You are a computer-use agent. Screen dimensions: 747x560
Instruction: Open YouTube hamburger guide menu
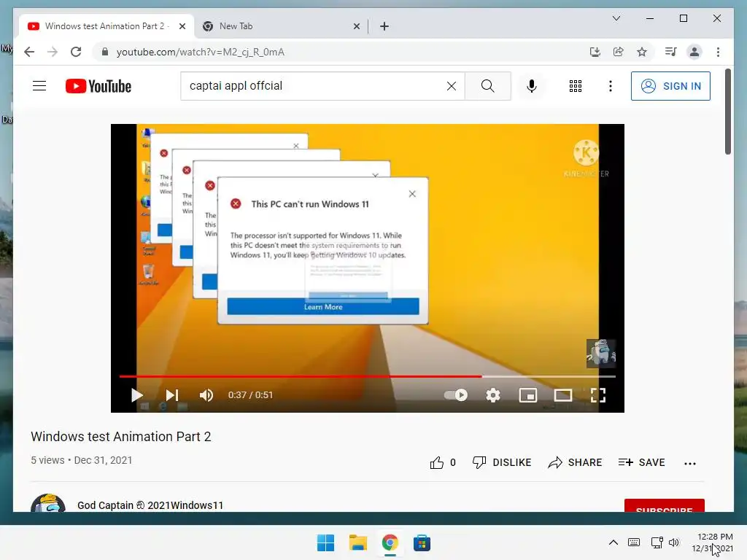(x=39, y=86)
